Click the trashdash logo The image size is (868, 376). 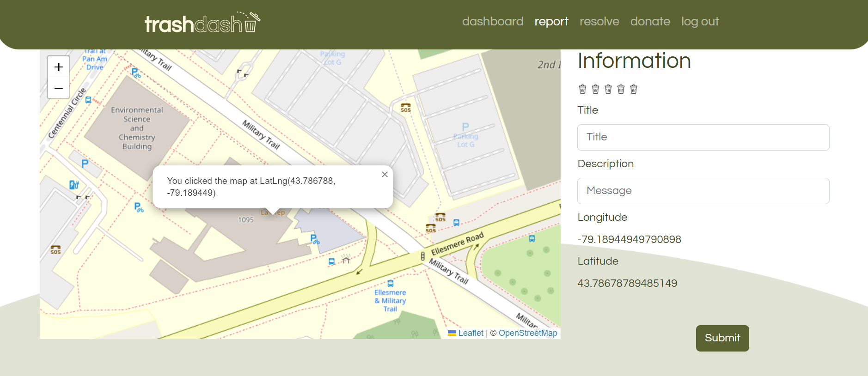coord(202,23)
